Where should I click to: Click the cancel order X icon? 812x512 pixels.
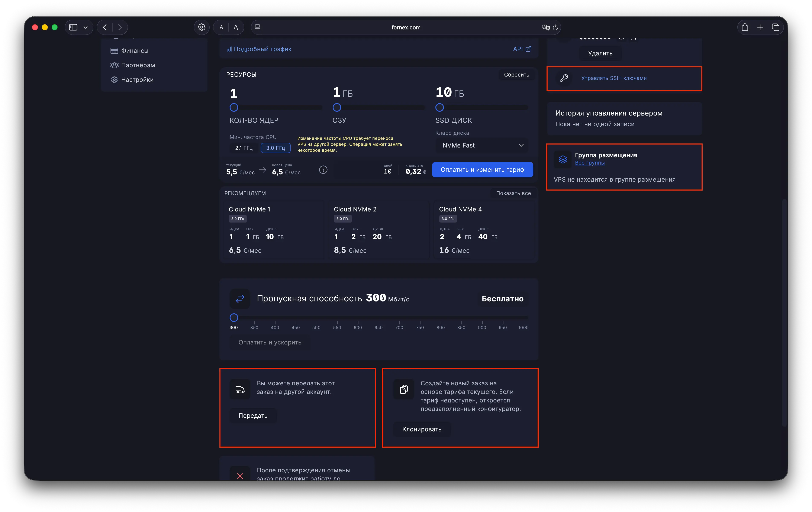point(240,476)
